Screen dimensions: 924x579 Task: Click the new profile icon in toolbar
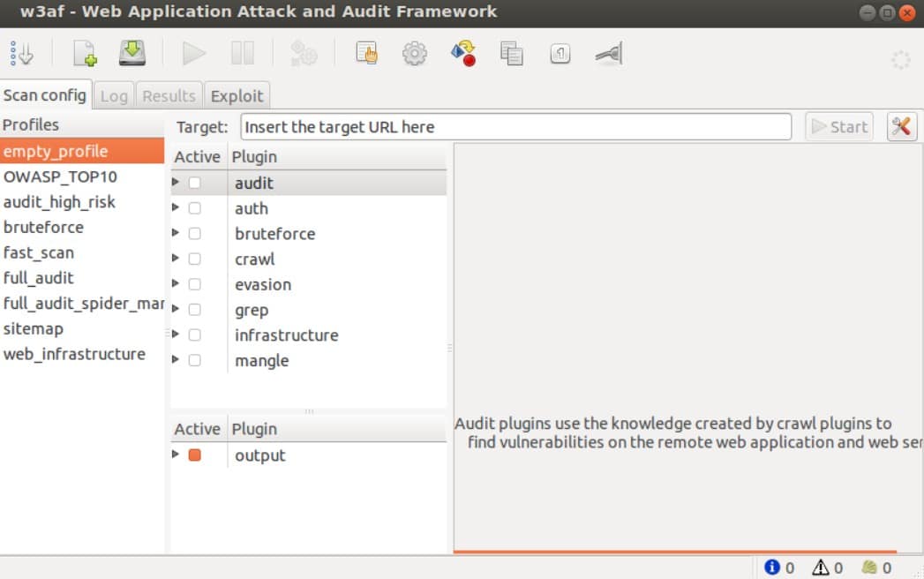pos(86,54)
